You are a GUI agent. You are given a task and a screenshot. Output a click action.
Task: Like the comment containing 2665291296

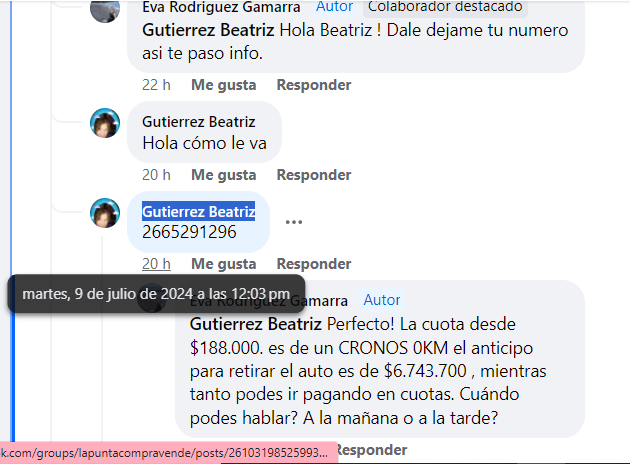(223, 264)
